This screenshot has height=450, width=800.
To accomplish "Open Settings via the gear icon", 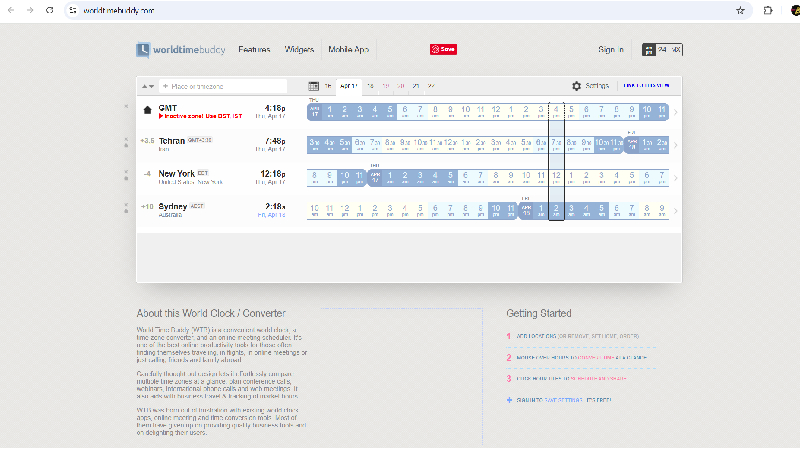I will (x=577, y=86).
